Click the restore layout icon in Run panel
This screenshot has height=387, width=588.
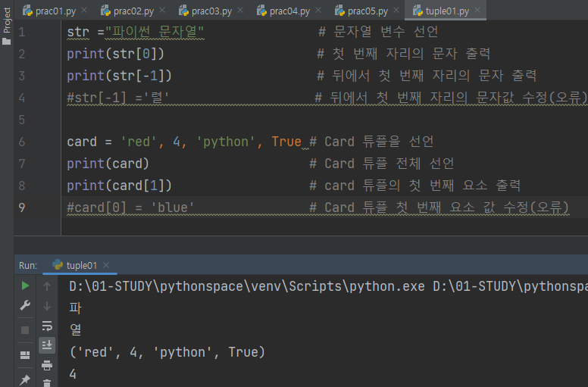click(25, 354)
